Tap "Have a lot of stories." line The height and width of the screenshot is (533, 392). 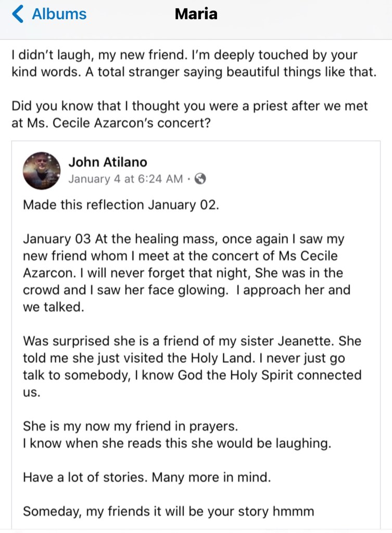(x=147, y=477)
